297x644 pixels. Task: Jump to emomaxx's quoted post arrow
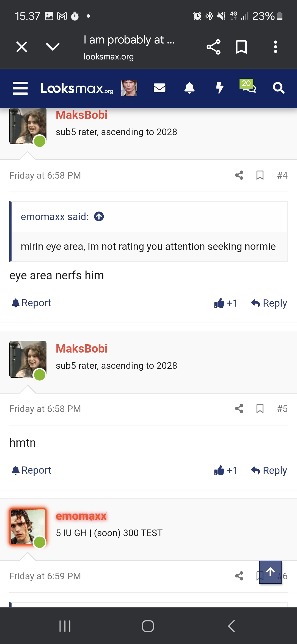99,217
